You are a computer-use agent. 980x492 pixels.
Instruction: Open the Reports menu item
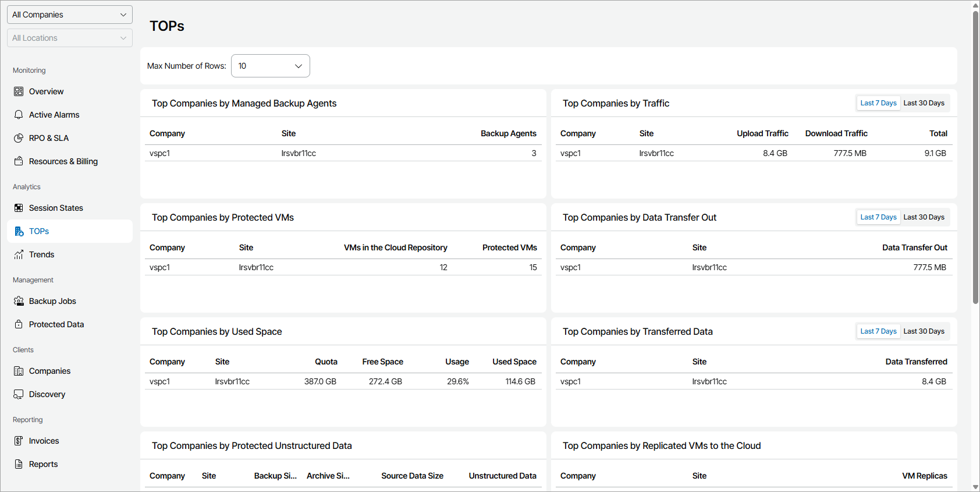coord(43,464)
